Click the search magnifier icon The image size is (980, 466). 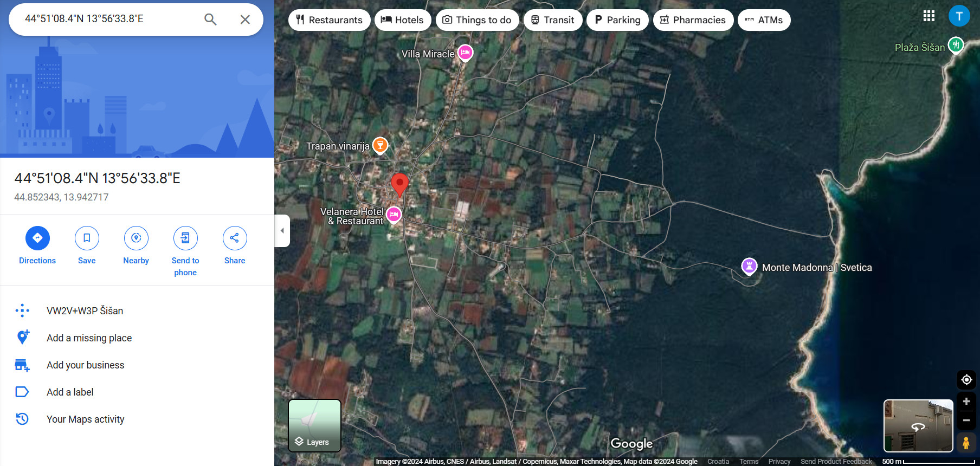(x=210, y=20)
